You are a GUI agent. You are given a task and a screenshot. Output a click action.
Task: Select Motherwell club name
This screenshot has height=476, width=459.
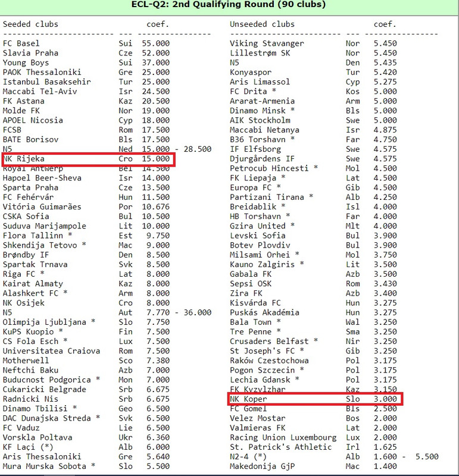pyautogui.click(x=26, y=361)
